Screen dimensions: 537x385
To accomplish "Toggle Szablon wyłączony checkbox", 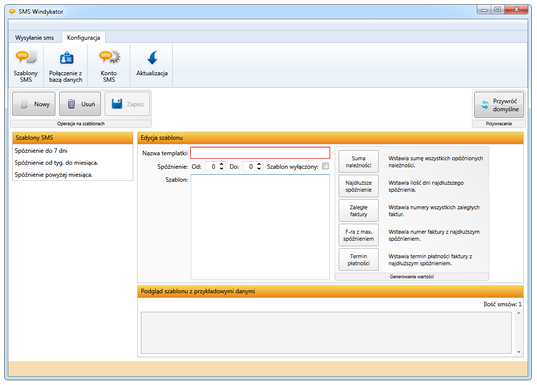I will click(x=325, y=166).
